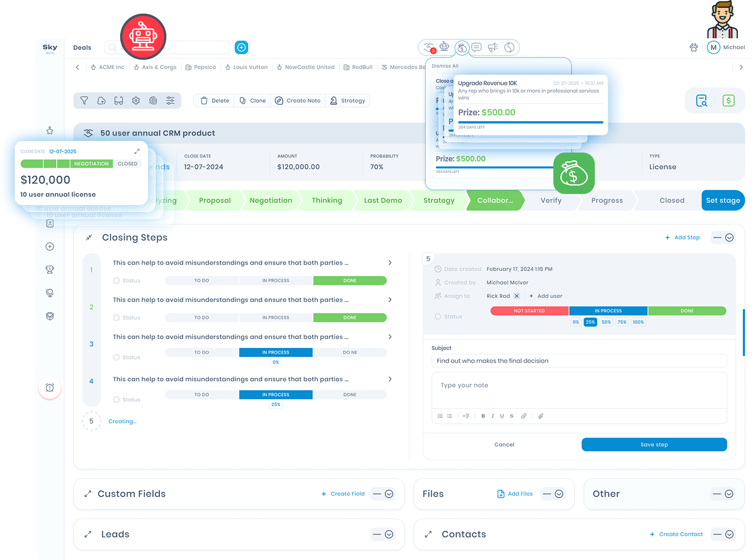Viewport: 752px width, 560px height.
Task: Click the Type your note field
Action: [x=579, y=385]
